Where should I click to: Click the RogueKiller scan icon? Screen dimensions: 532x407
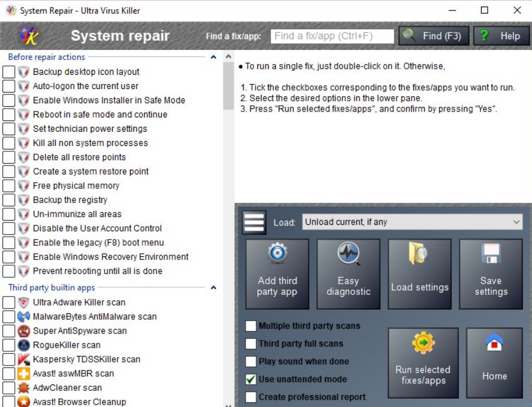point(23,345)
